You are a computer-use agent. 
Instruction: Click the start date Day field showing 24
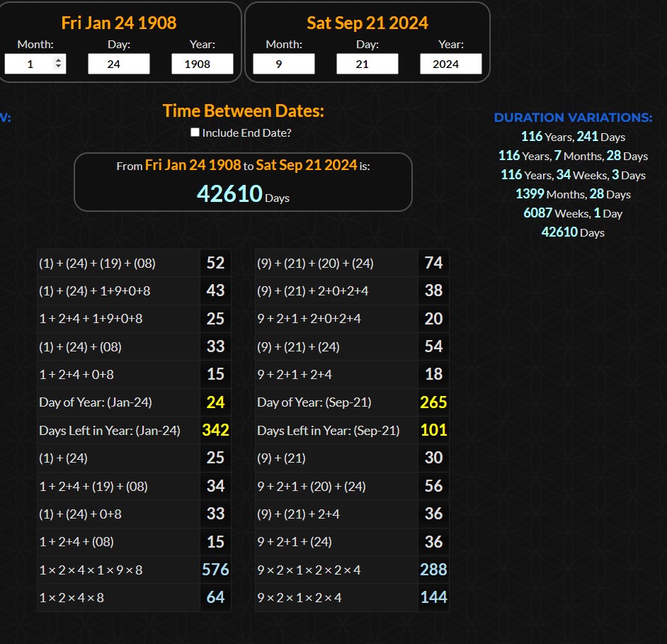(x=118, y=64)
